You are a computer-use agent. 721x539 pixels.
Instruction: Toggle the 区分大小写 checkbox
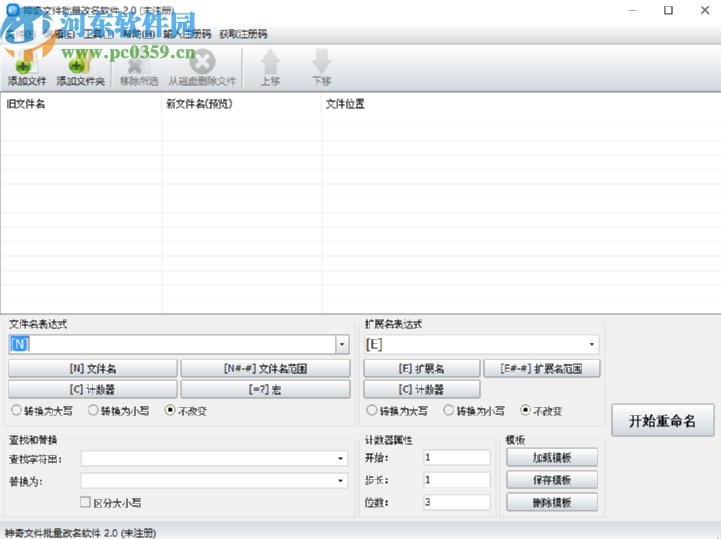tap(85, 502)
